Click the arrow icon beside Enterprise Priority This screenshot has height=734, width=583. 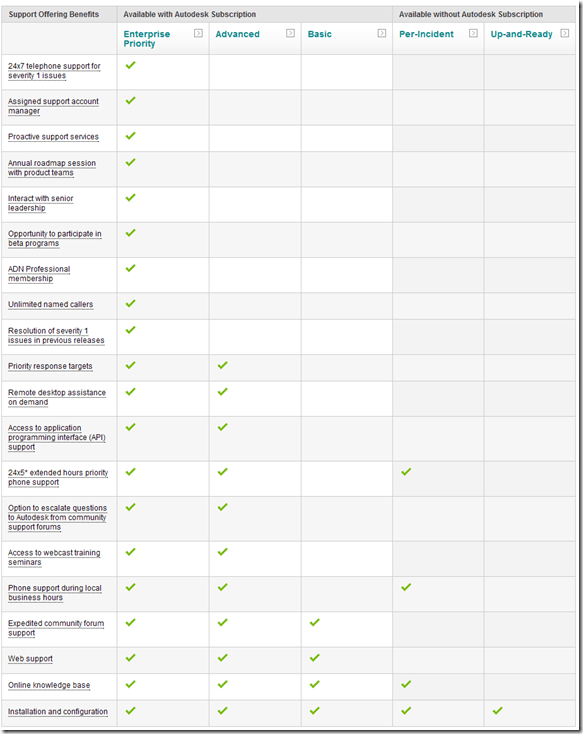[199, 33]
